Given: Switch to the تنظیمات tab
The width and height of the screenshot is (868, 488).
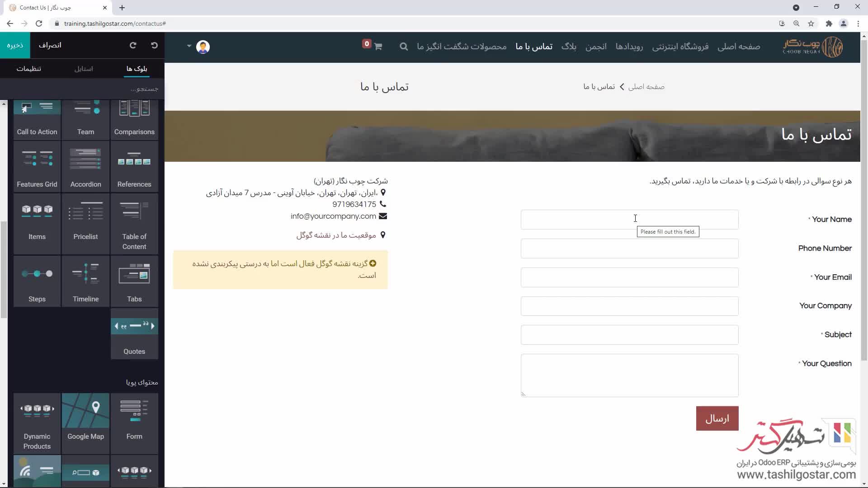Looking at the screenshot, I should (x=29, y=69).
